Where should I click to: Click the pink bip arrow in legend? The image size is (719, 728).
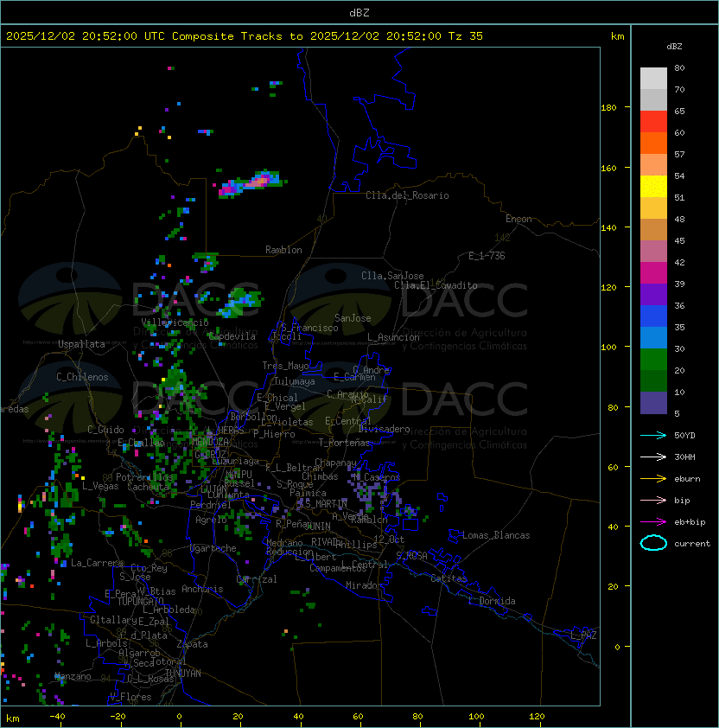click(x=653, y=500)
